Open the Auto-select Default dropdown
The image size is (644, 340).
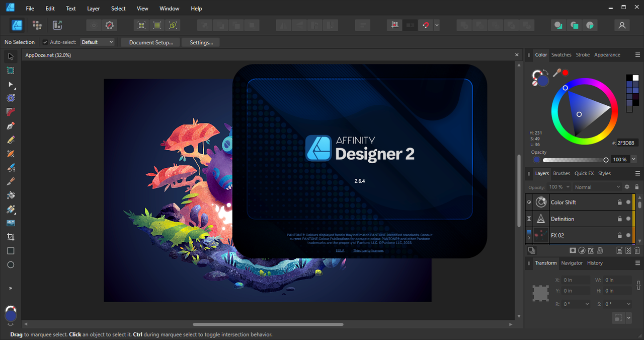pos(97,42)
